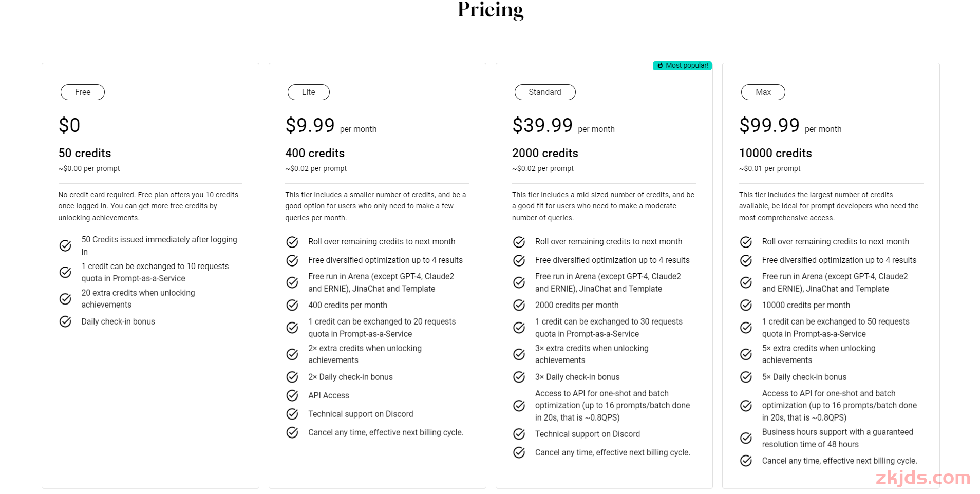Click checkmark beside 3× Daily check-in bonus

[519, 377]
